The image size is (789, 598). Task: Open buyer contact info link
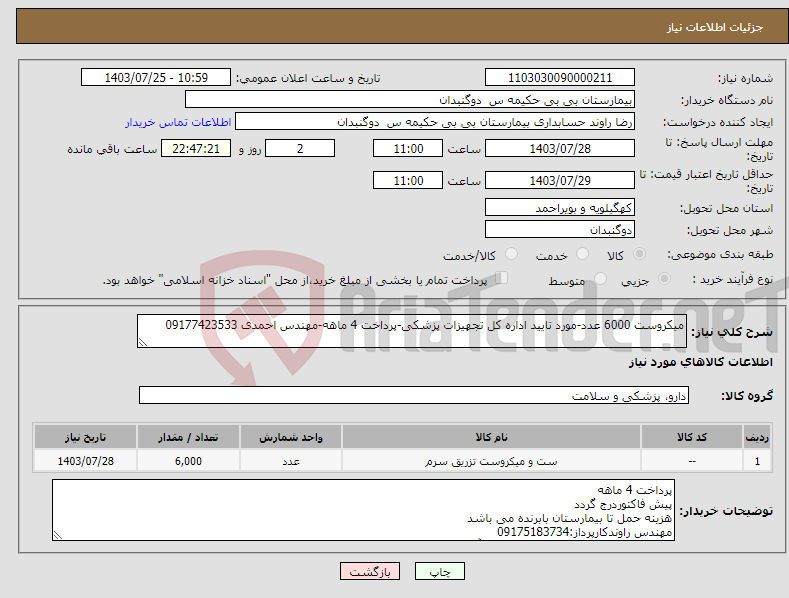pyautogui.click(x=178, y=122)
